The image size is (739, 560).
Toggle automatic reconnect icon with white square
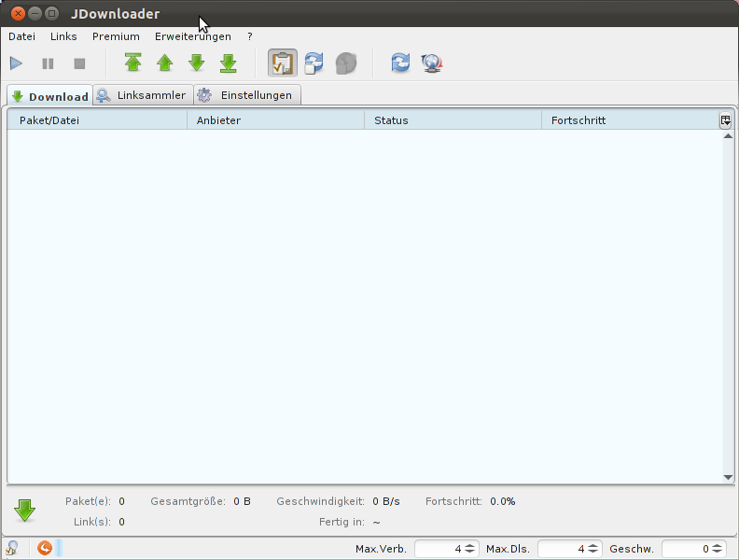pos(314,63)
